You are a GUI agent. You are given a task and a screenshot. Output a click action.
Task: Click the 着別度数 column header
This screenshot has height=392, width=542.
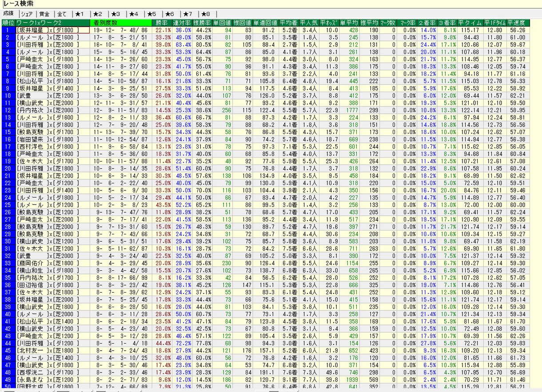[x=121, y=23]
